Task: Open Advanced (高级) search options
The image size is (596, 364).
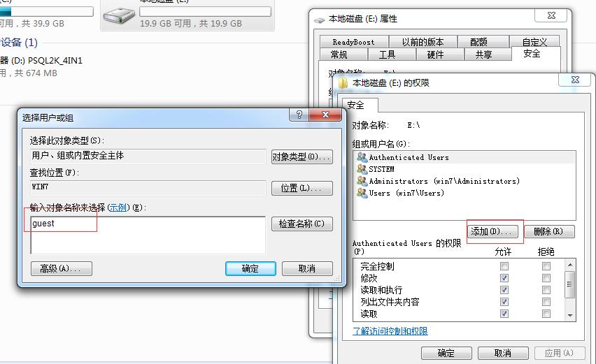Action: click(61, 268)
